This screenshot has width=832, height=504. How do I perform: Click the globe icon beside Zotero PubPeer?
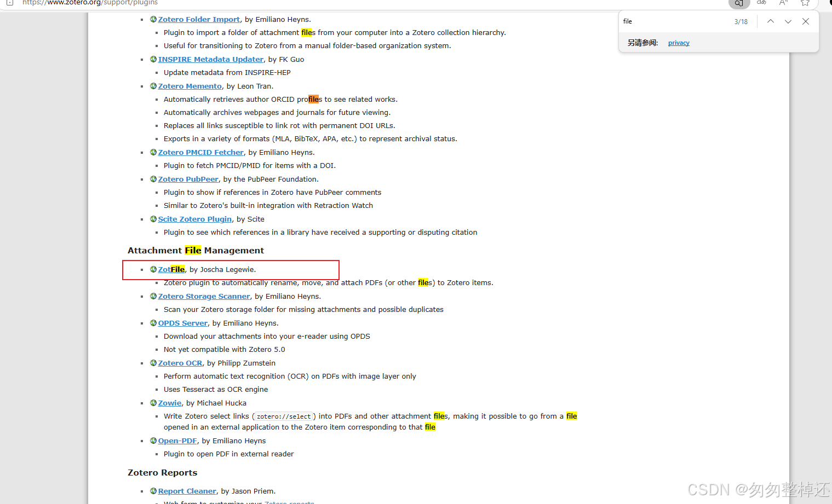(x=153, y=179)
